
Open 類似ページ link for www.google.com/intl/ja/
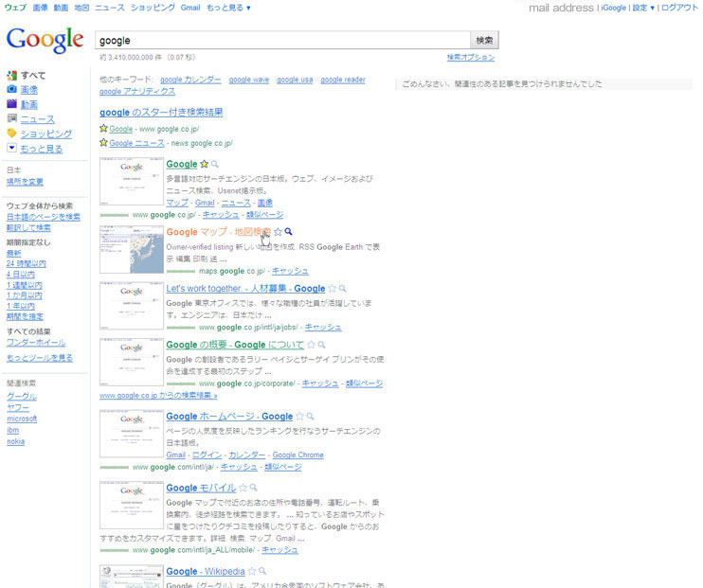(283, 467)
